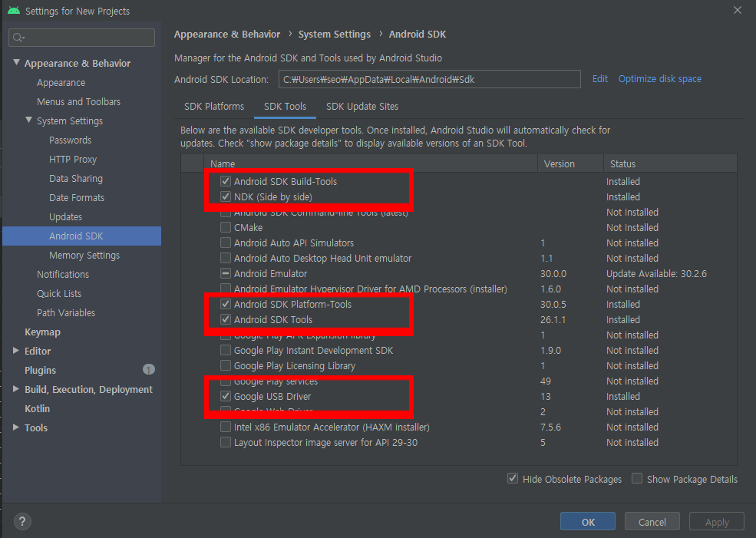Uncheck Google USB Driver
The width and height of the screenshot is (756, 538).
(x=225, y=396)
